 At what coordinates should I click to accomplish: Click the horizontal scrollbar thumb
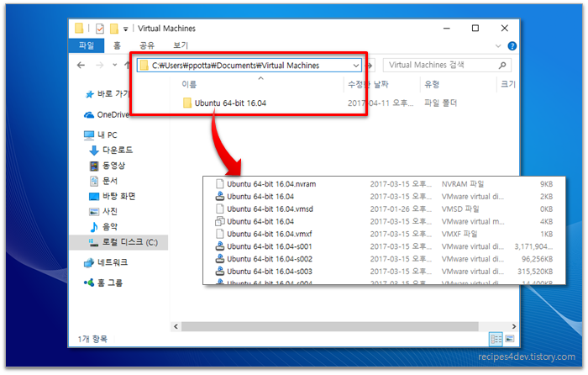point(330,326)
